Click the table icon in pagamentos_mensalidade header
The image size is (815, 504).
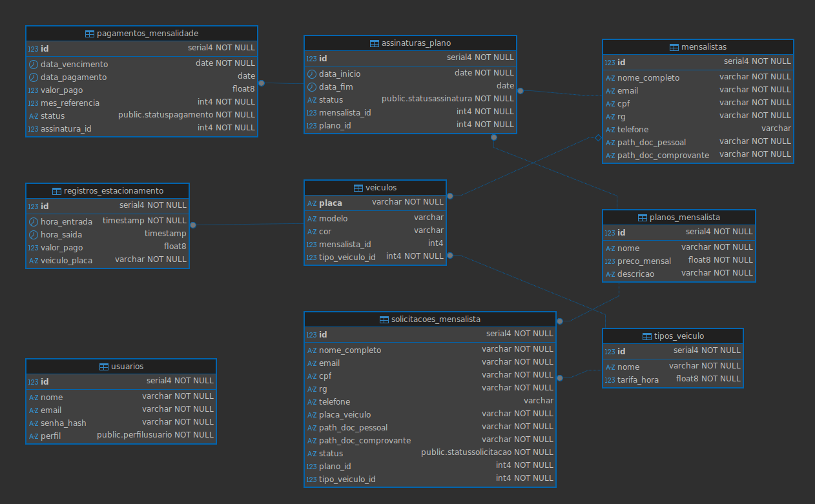pyautogui.click(x=90, y=34)
